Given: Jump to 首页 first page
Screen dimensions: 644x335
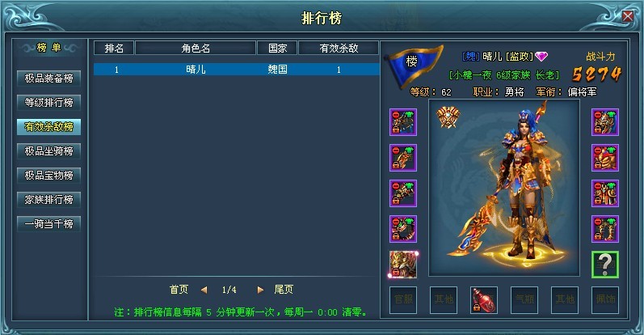Looking at the screenshot, I should click(179, 290).
